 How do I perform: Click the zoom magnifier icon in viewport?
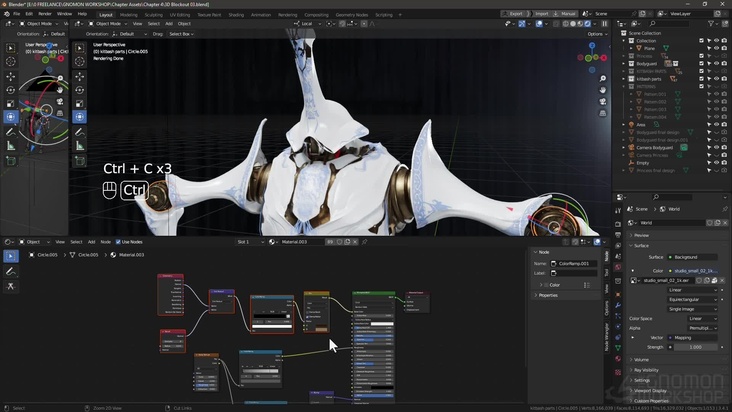coord(603,78)
